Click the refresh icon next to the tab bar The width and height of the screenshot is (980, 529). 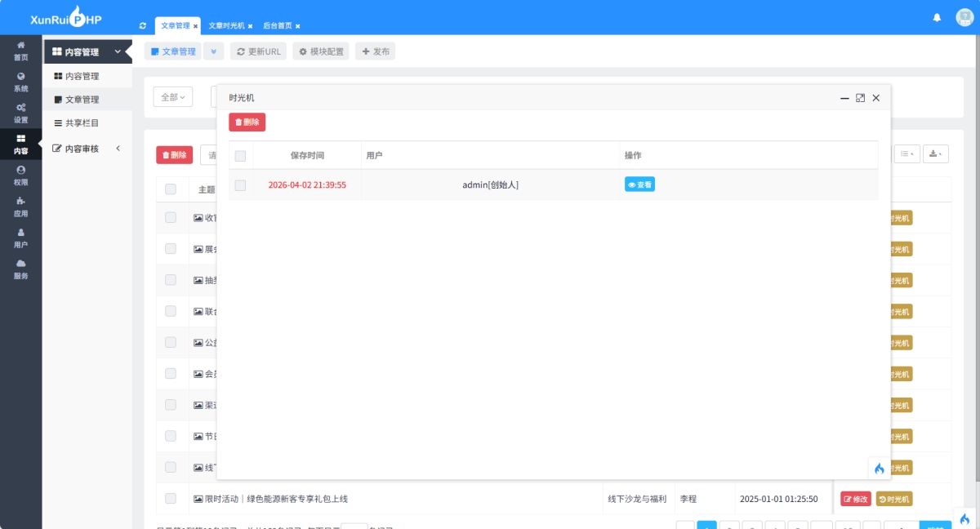[141, 25]
